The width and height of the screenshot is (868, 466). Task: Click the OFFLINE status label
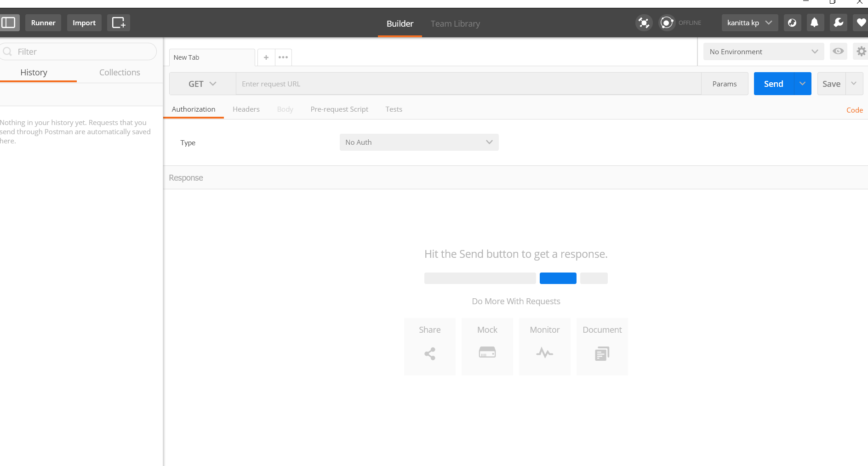click(690, 23)
